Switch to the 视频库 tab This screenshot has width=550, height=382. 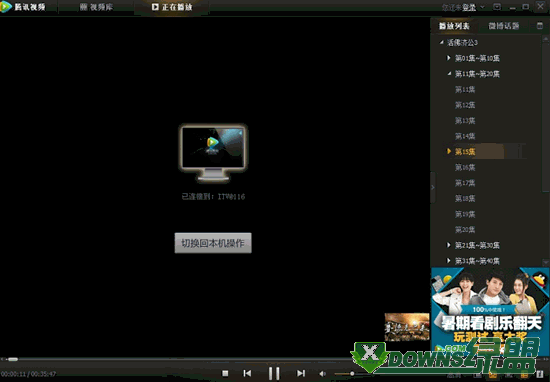pyautogui.click(x=96, y=7)
